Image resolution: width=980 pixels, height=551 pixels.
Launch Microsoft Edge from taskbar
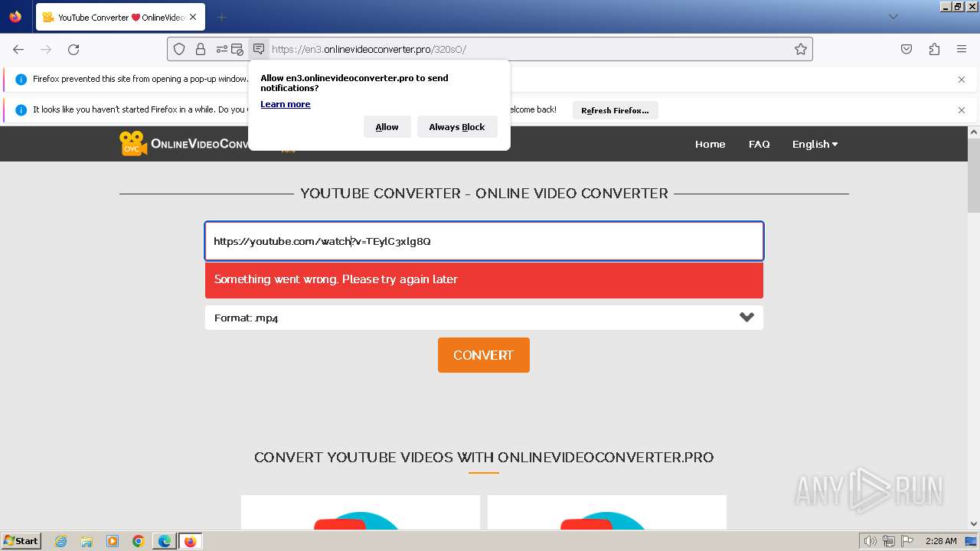click(165, 541)
